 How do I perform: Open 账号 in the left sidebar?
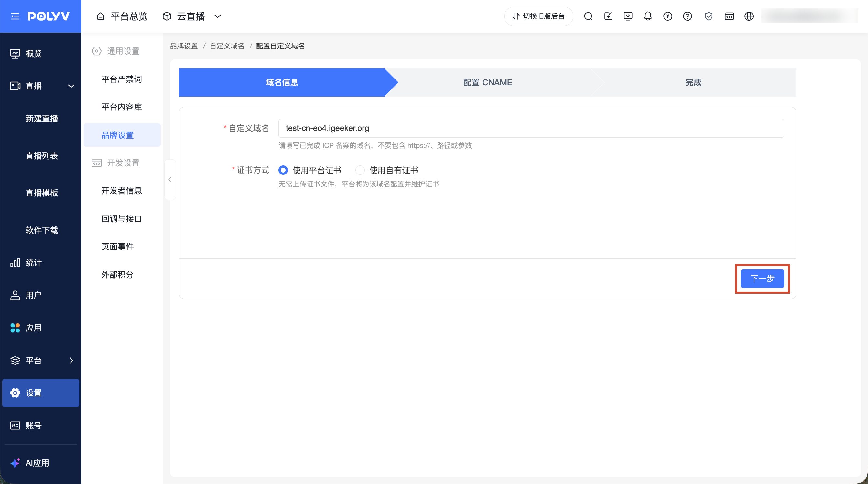point(40,426)
